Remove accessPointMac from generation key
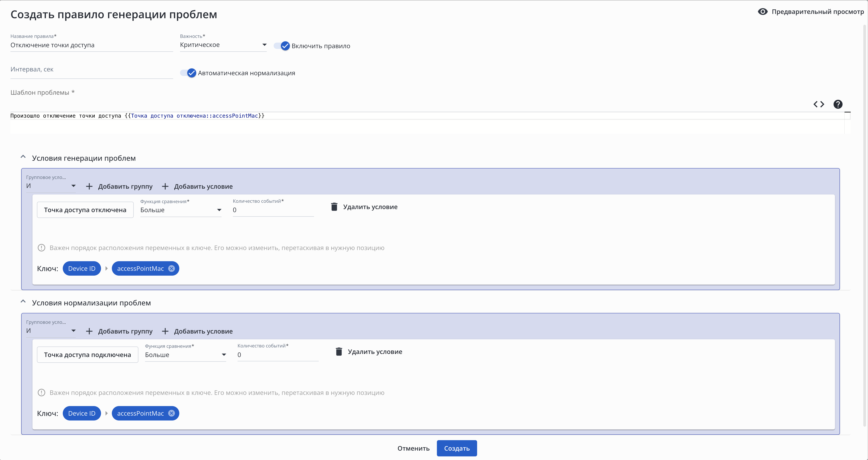The height and width of the screenshot is (460, 868). tap(172, 269)
